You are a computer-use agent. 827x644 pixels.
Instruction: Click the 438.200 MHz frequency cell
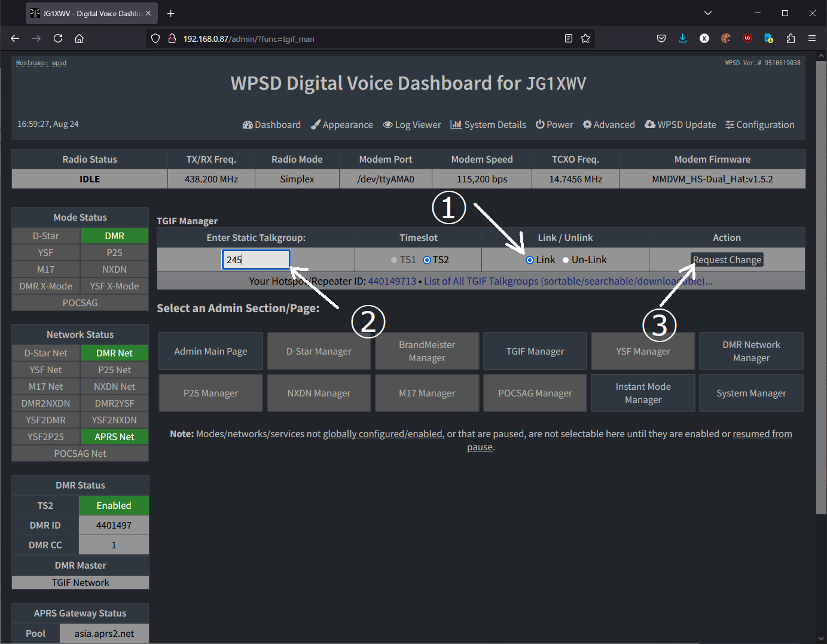pyautogui.click(x=211, y=179)
